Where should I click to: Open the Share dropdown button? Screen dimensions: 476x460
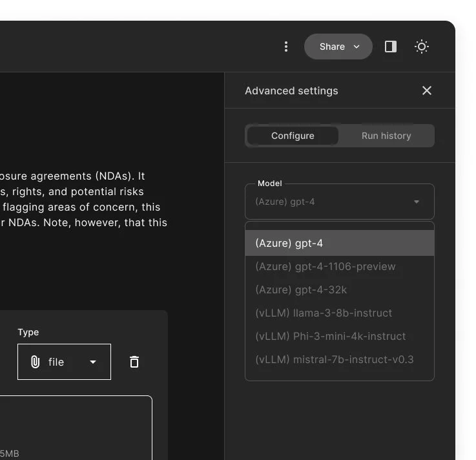338,47
